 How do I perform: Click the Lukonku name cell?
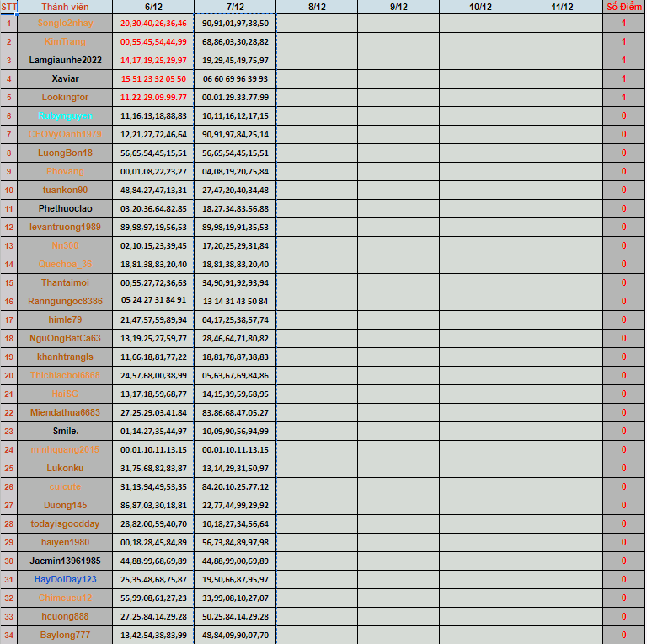click(65, 468)
